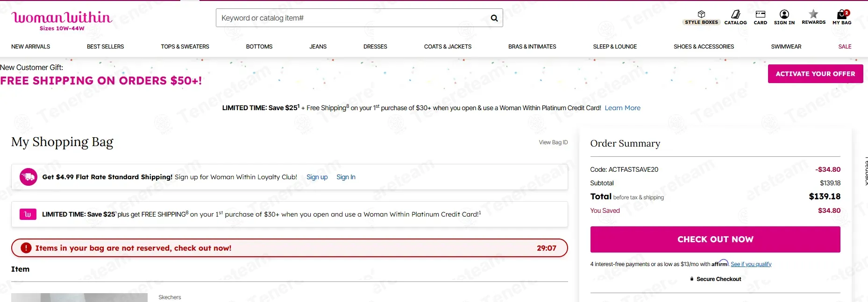This screenshot has height=302, width=868.
Task: Click the 29:07 countdown timer
Action: pyautogui.click(x=547, y=248)
